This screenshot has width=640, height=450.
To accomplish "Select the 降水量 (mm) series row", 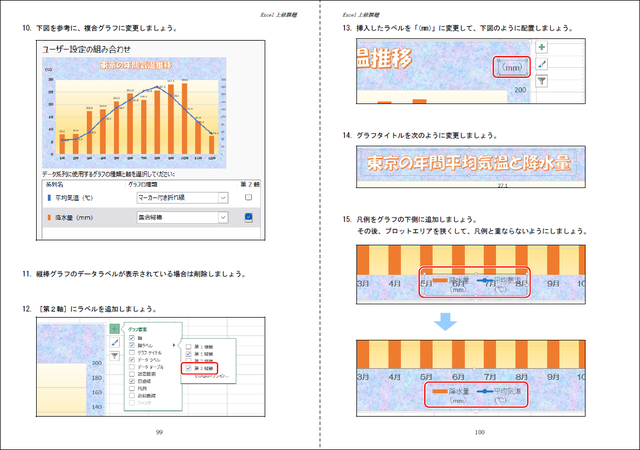I will 151,217.
